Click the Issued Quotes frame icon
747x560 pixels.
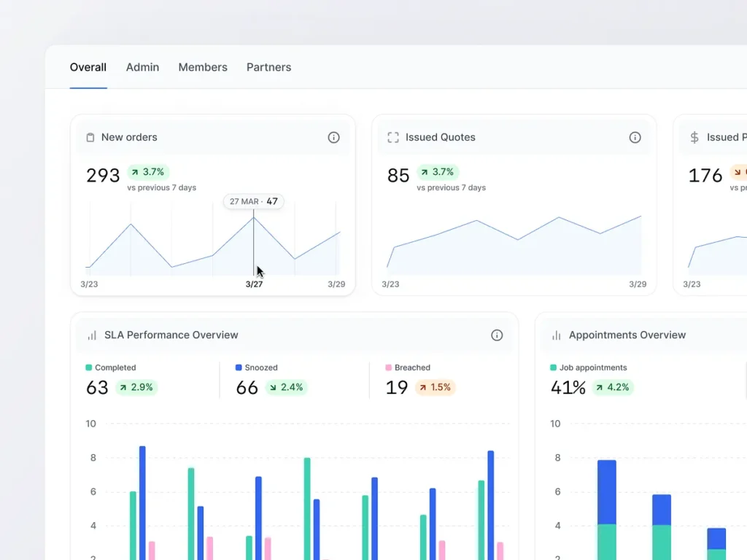(393, 138)
